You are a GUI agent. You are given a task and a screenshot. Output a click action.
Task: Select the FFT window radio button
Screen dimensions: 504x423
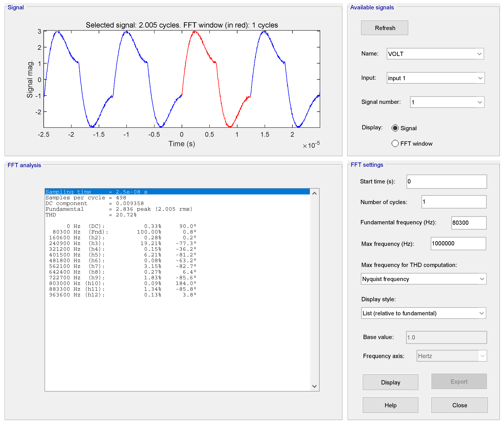click(395, 143)
